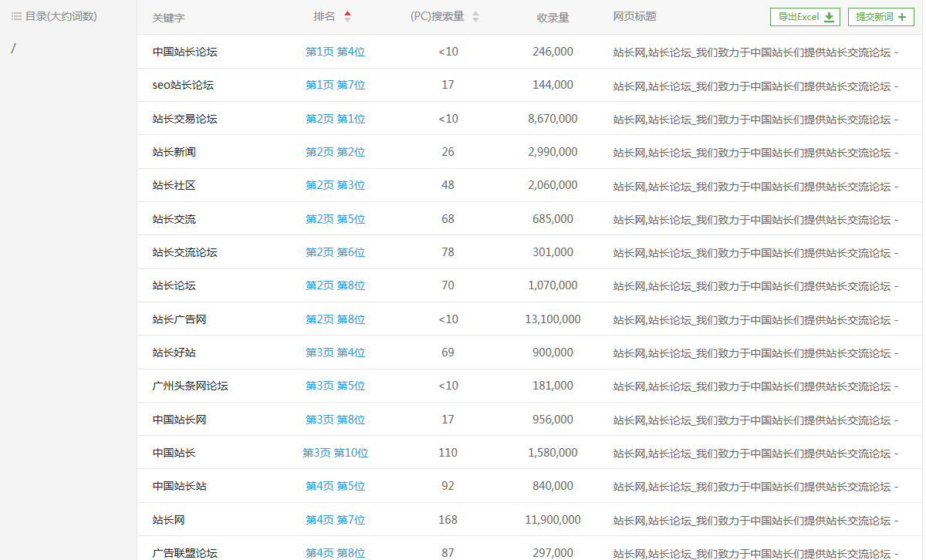Image resolution: width=926 pixels, height=560 pixels.
Task: Open the 第3页 第10位 ranking link
Action: pos(335,453)
